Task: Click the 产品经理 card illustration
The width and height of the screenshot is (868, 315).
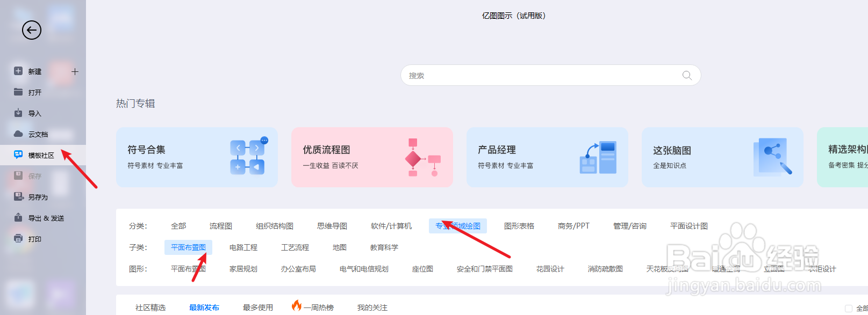Action: click(598, 157)
